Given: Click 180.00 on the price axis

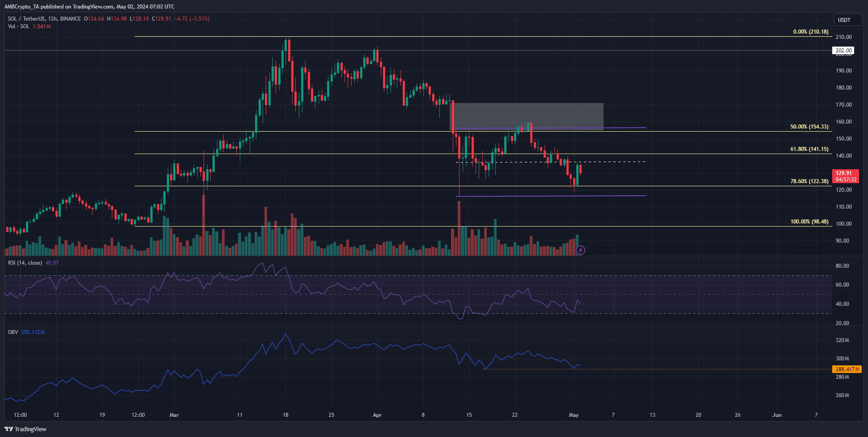Looking at the screenshot, I should (844, 88).
